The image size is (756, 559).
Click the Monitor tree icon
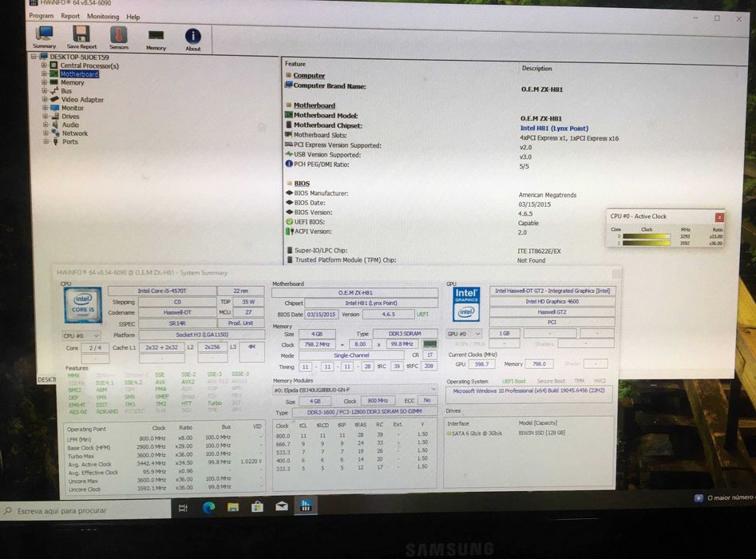point(54,108)
